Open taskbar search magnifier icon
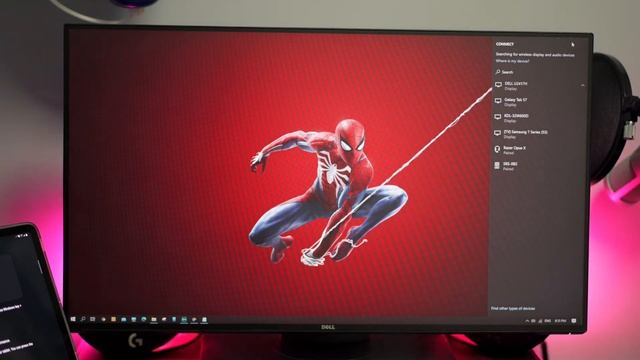 (x=83, y=319)
